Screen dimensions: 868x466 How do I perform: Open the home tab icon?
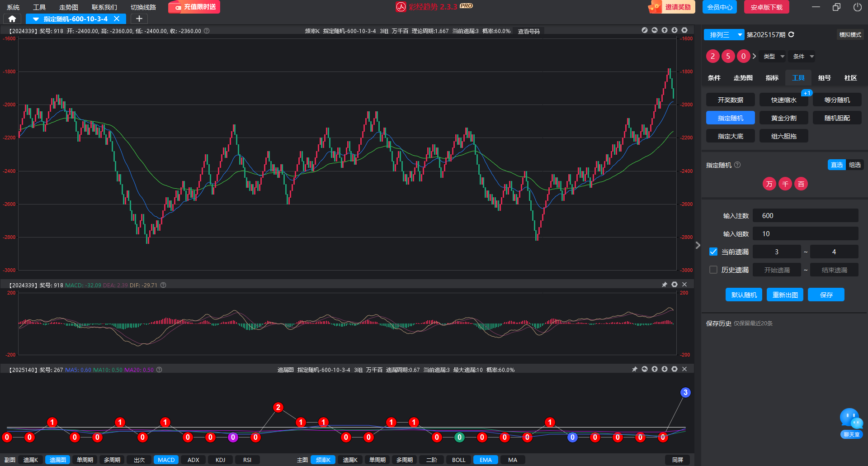pyautogui.click(x=12, y=19)
